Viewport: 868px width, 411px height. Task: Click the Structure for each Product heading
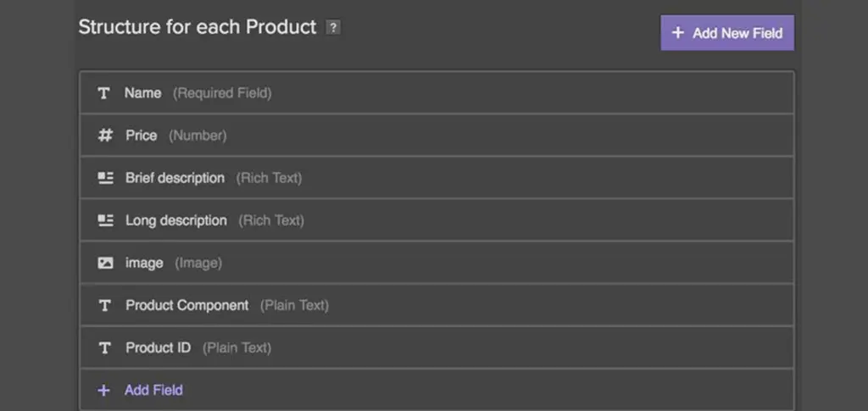[x=198, y=27]
